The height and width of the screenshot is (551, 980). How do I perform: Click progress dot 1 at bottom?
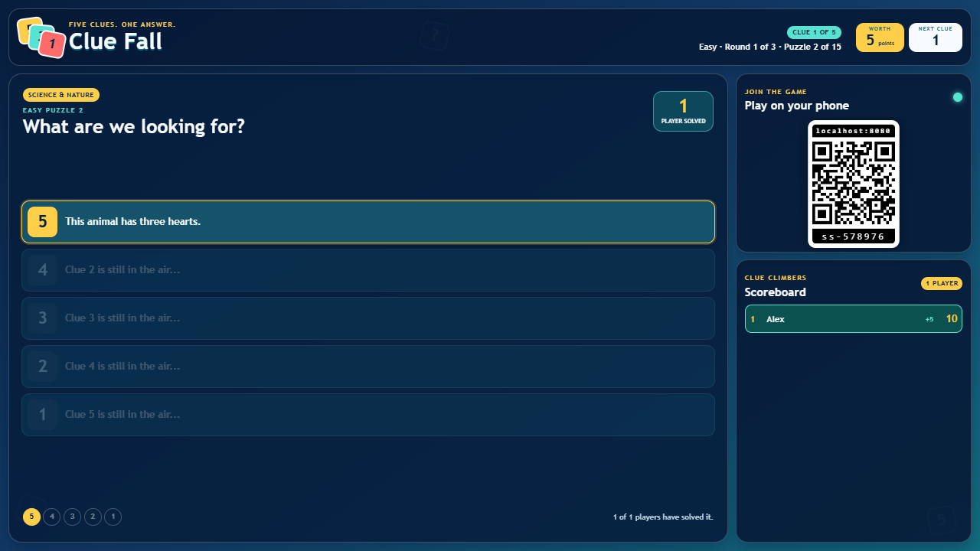113,517
